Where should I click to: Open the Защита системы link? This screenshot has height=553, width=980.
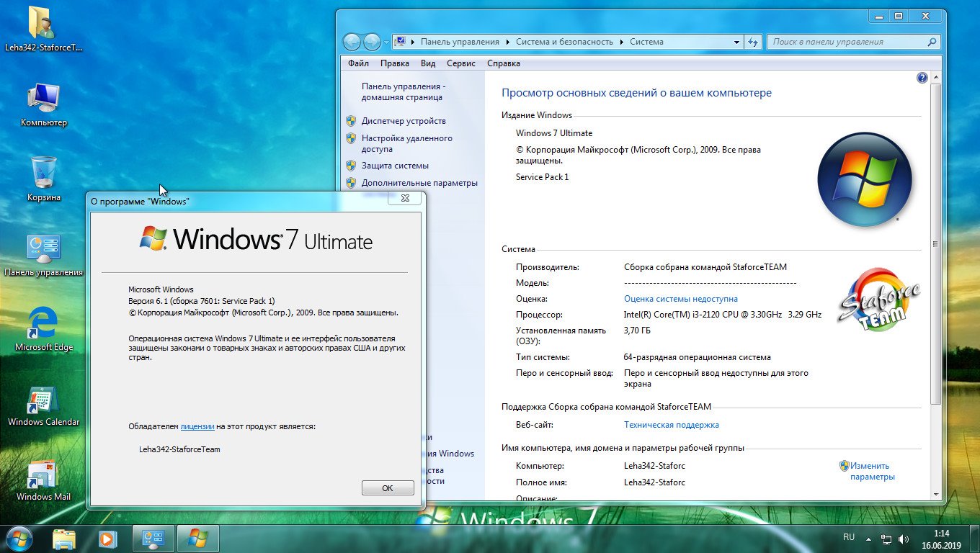tap(395, 166)
